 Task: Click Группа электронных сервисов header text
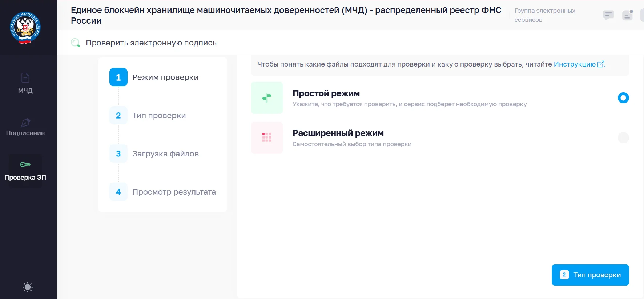point(544,15)
